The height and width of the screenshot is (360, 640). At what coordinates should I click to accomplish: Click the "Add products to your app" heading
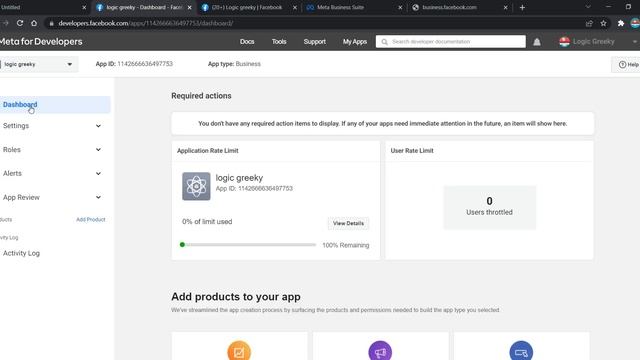pos(236,297)
